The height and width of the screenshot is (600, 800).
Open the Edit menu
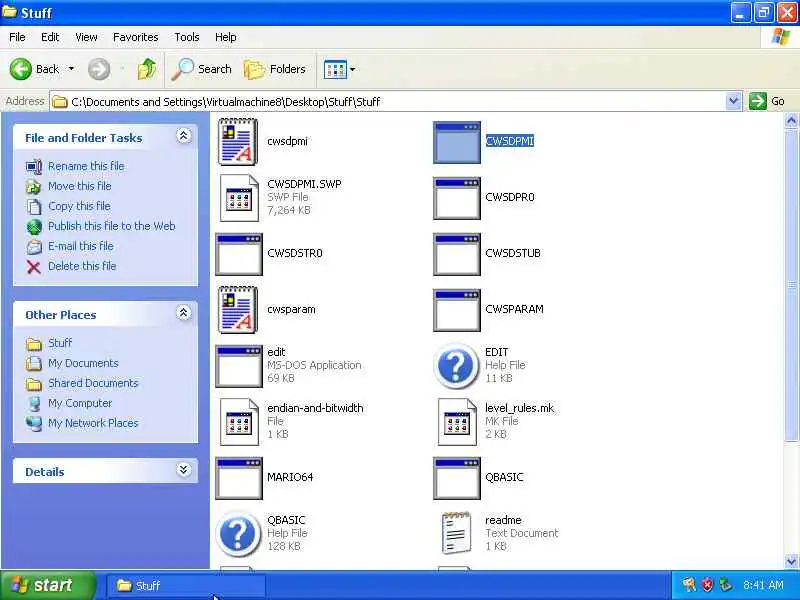(50, 37)
